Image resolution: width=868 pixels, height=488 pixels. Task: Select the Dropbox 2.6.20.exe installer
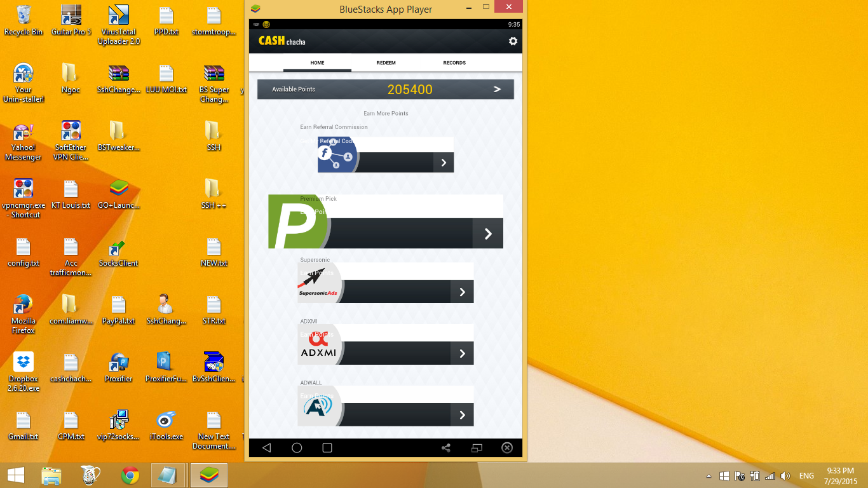[x=24, y=372]
